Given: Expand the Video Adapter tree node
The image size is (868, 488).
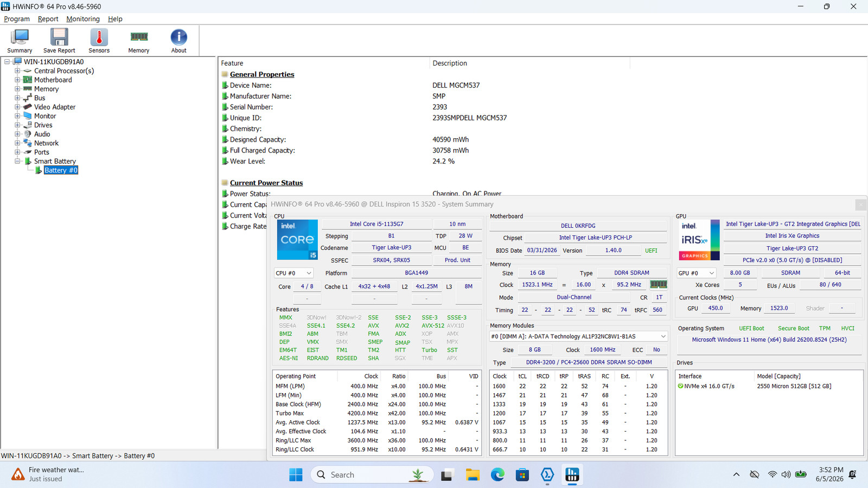Looking at the screenshot, I should tap(17, 107).
